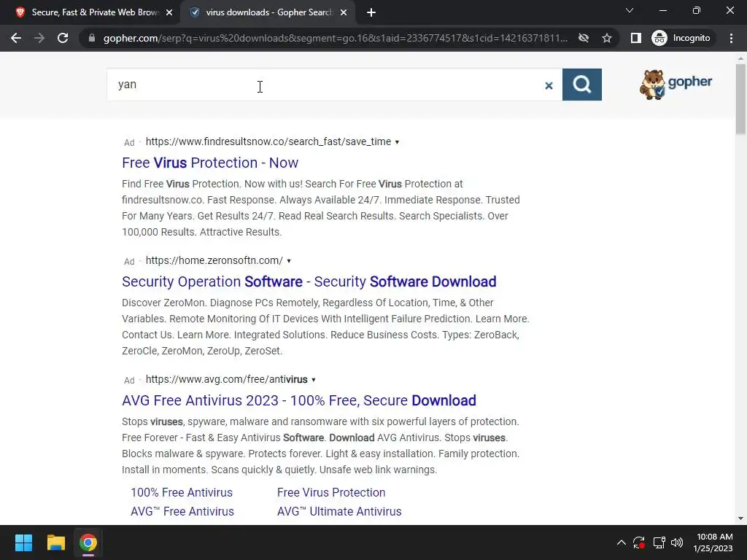Click the sync update tray icon
The width and height of the screenshot is (747, 560).
pos(639,542)
